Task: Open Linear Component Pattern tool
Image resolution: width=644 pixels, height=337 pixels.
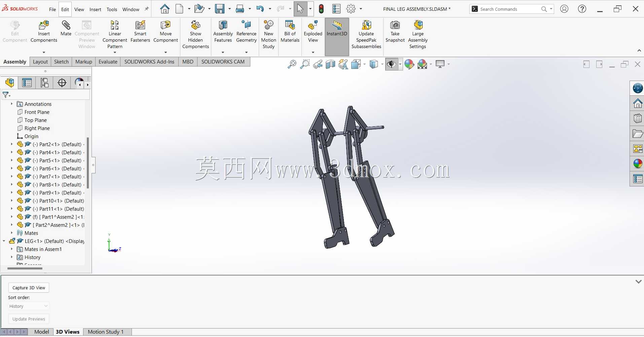Action: 115,35
